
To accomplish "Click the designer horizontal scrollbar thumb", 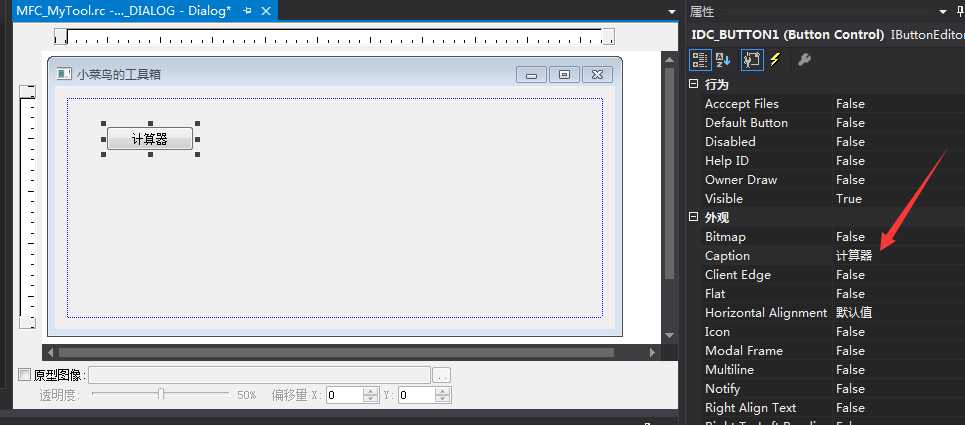I will pyautogui.click(x=336, y=352).
